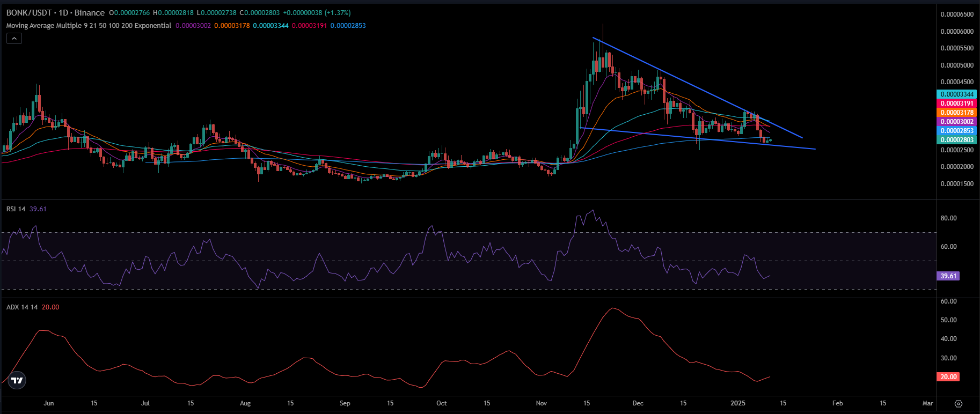Image resolution: width=980 pixels, height=414 pixels.
Task: Select the Moving Average Multiple Exponential legend
Action: coord(89,25)
